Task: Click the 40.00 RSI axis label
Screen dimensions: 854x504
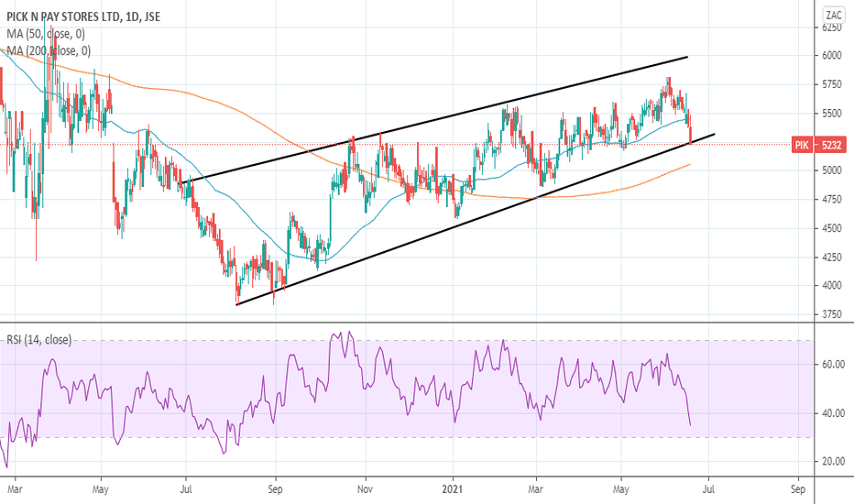Action: (833, 413)
